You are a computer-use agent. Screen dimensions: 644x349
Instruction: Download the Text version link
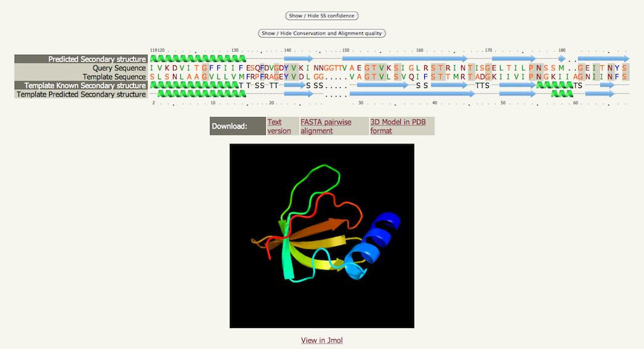(279, 126)
